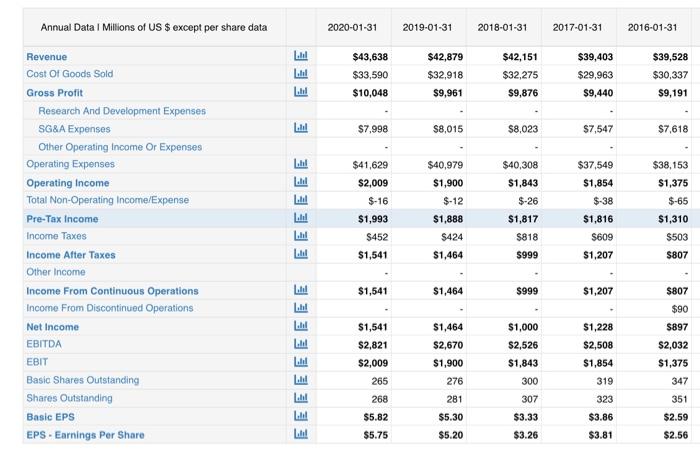Image resolution: width=700 pixels, height=457 pixels.
Task: Select the 2018-01-31 column header
Action: click(502, 28)
